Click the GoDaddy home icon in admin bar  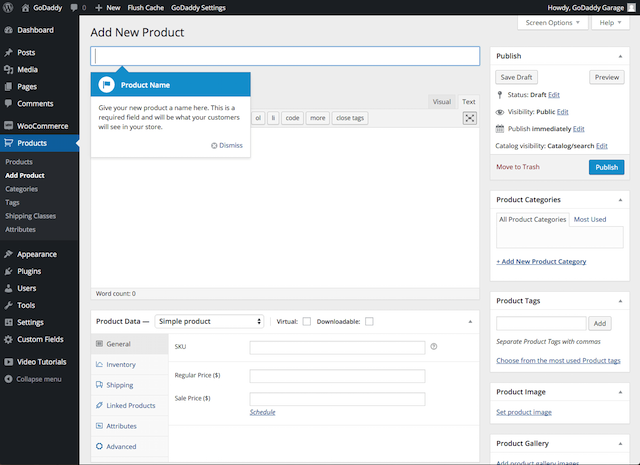tap(25, 7)
